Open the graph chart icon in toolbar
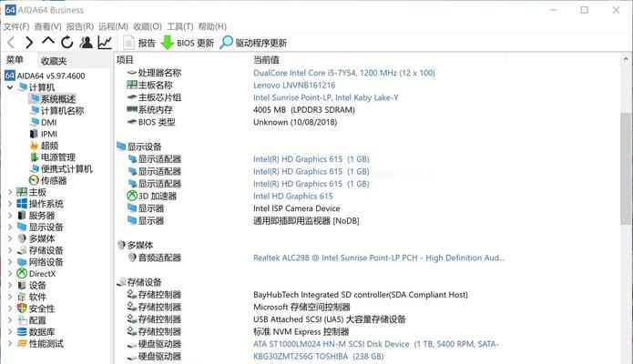Screen dimensions: 633x364 pos(105,43)
